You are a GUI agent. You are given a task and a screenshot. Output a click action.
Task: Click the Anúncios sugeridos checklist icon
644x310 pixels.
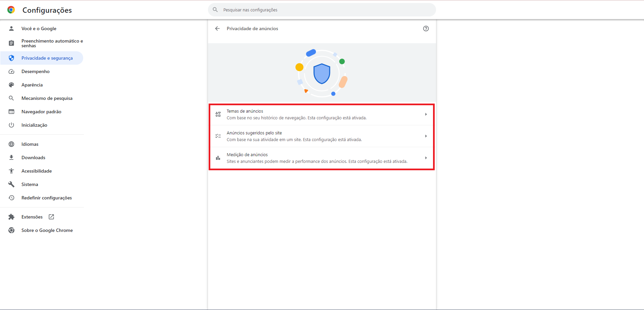(x=218, y=136)
